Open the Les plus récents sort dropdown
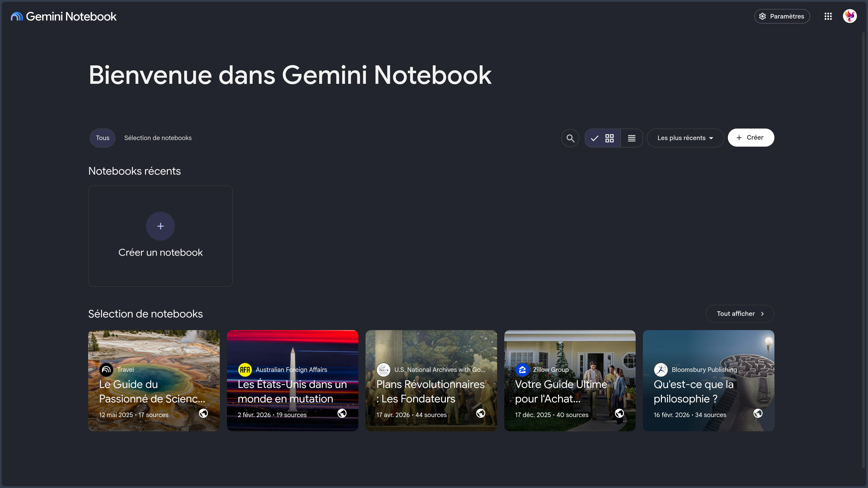This screenshot has height=488, width=868. tap(685, 138)
